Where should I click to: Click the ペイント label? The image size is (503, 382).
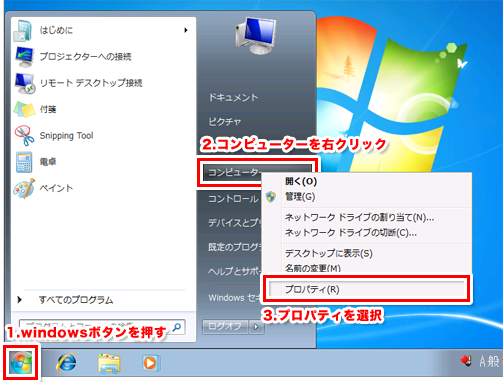56,188
